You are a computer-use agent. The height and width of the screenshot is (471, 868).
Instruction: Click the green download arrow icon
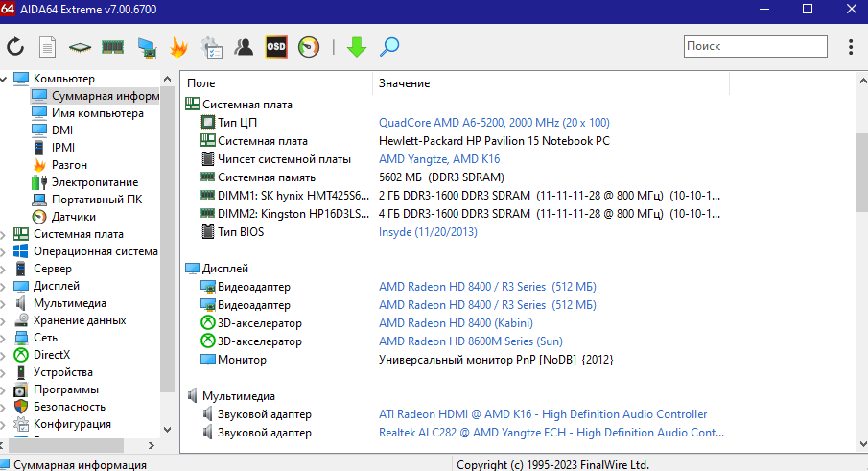(357, 47)
